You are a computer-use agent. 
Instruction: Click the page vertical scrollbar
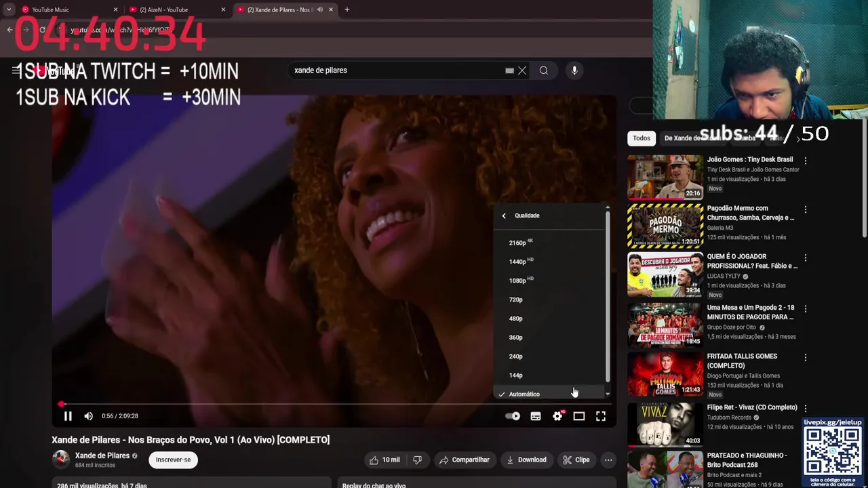864,180
